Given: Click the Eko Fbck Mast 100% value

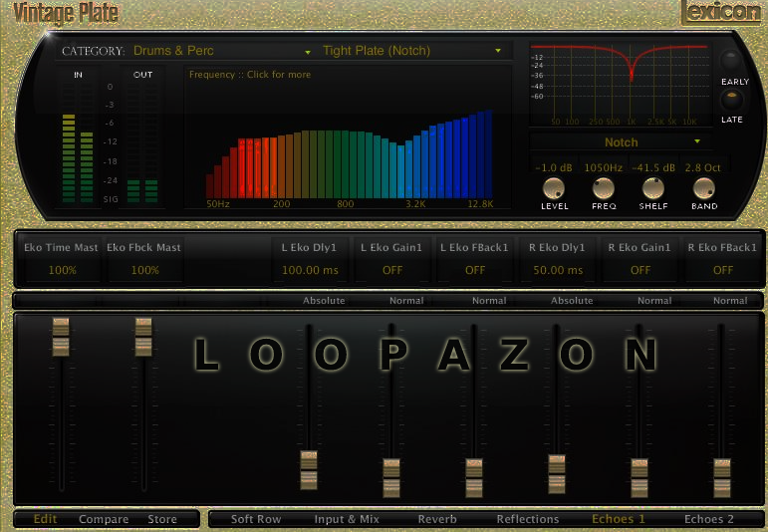Looking at the screenshot, I should click(145, 270).
